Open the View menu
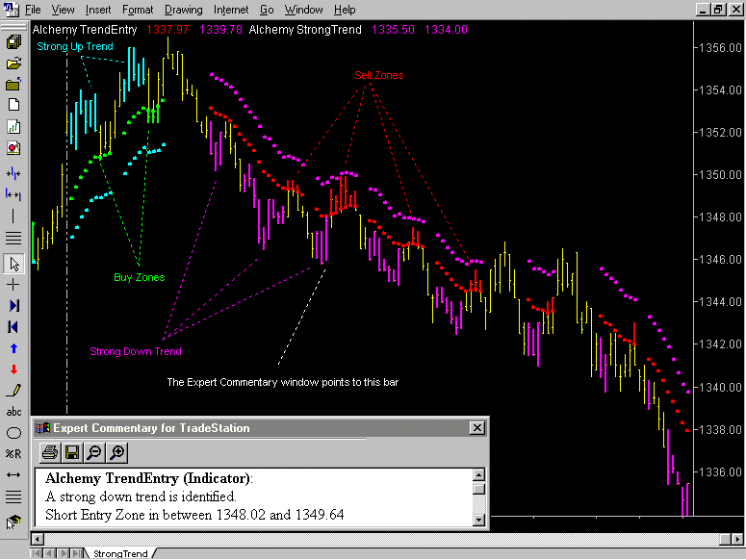746x560 pixels. [63, 10]
